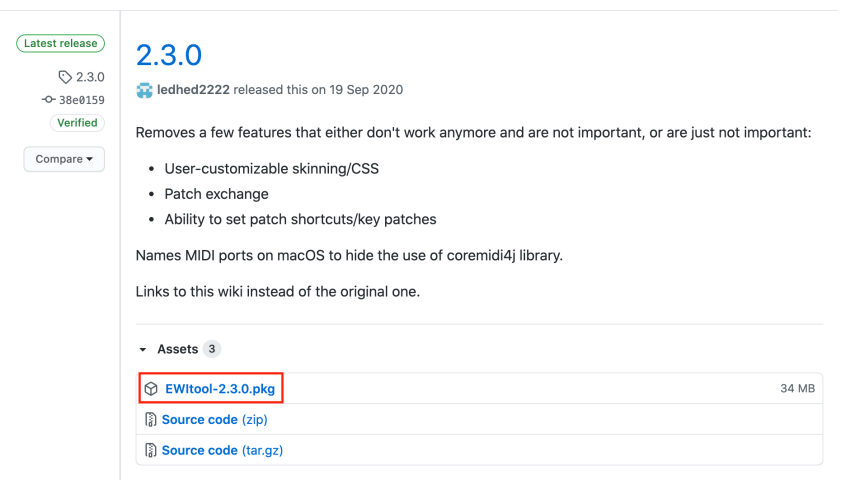845x480 pixels.
Task: Download the EWItool-2.3.0.pkg file
Action: point(219,388)
